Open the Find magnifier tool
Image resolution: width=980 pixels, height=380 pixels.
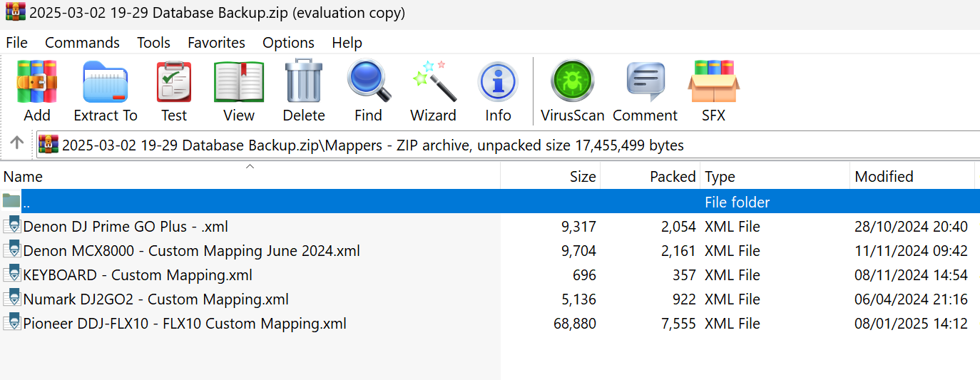click(369, 82)
